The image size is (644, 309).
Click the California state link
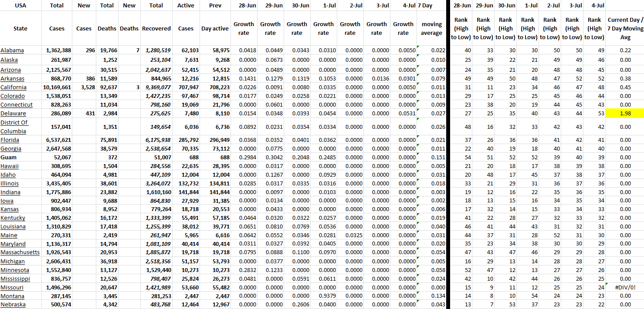pos(14,87)
